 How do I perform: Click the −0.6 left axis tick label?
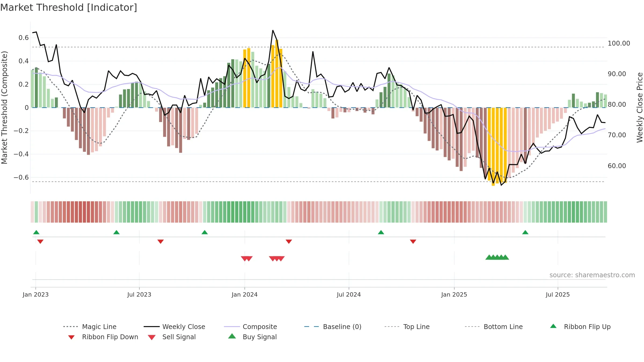[x=21, y=178]
